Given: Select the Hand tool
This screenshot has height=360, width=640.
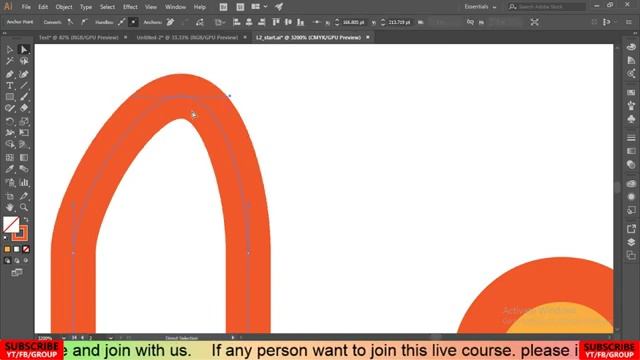Looking at the screenshot, I should click(10, 207).
